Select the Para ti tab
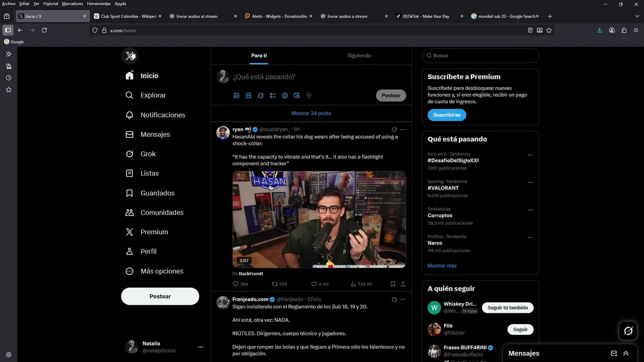Viewport: 644px width, 362px height. [259, 55]
